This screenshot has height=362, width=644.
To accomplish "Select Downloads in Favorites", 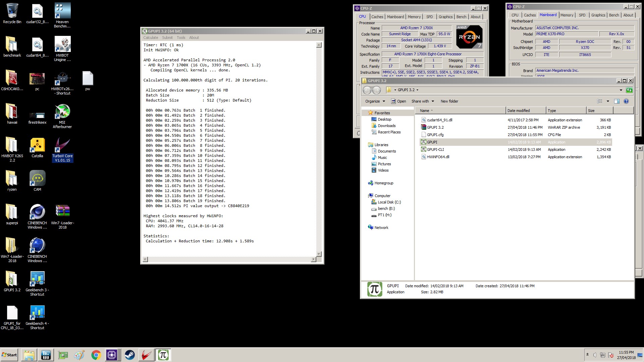I will 383,126.
